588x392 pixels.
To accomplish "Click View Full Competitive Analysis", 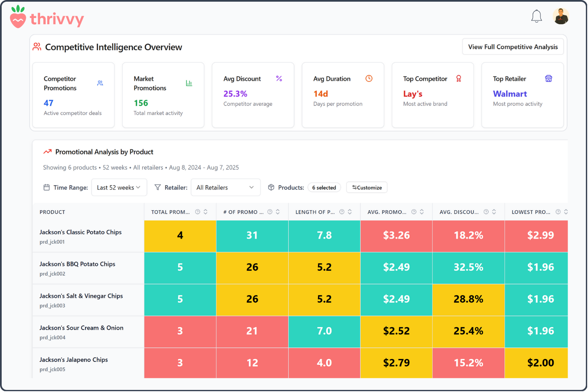I will click(x=512, y=46).
